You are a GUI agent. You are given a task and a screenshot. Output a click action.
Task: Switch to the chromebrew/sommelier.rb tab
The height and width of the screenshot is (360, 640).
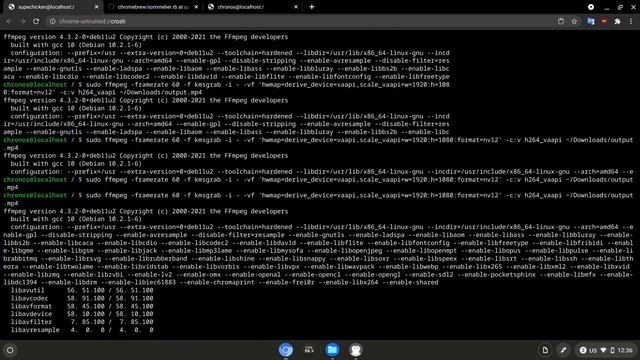(x=153, y=7)
